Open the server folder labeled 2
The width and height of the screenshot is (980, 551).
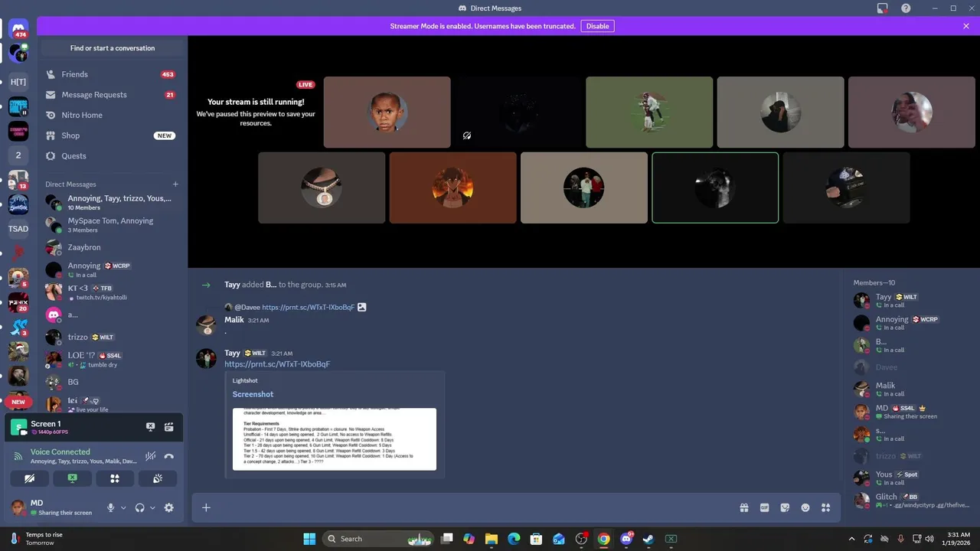point(18,155)
